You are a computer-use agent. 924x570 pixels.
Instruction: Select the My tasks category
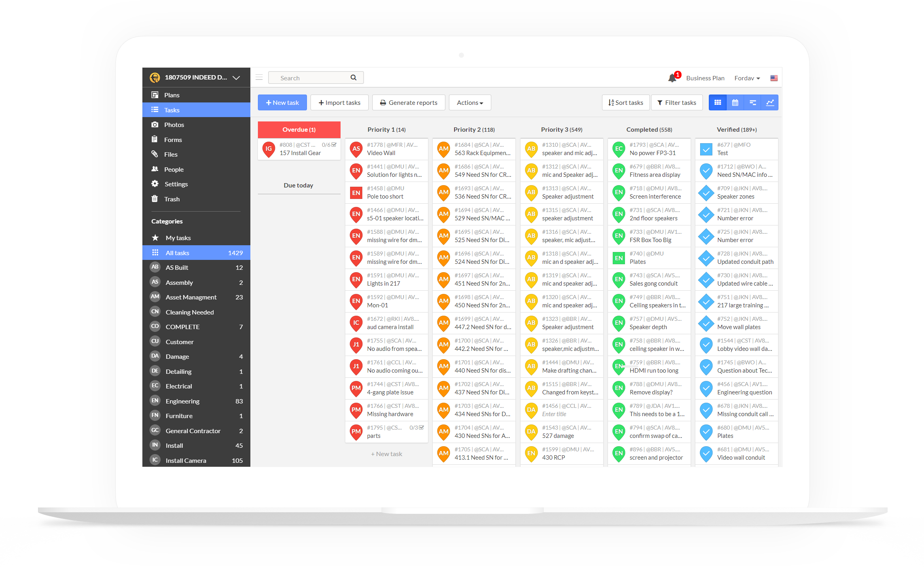178,238
